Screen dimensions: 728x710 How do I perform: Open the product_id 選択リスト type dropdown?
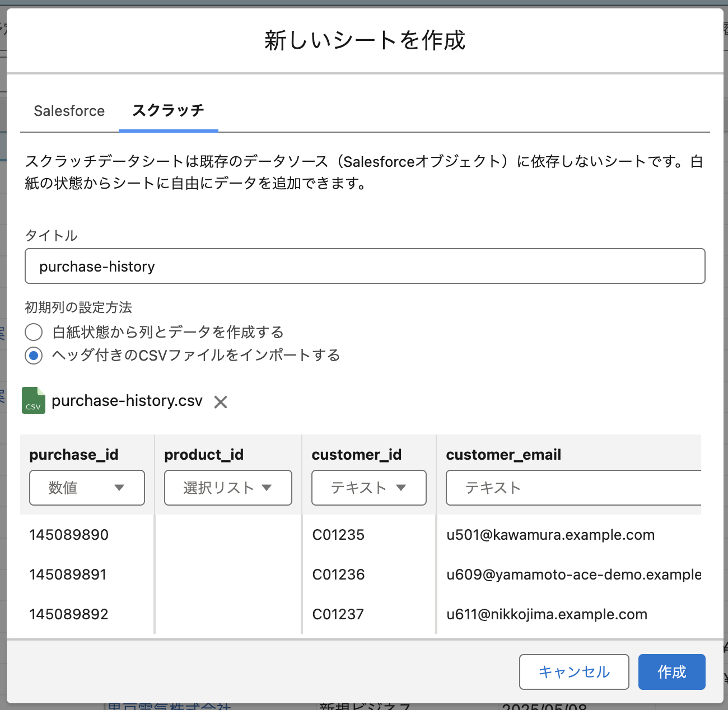click(228, 488)
